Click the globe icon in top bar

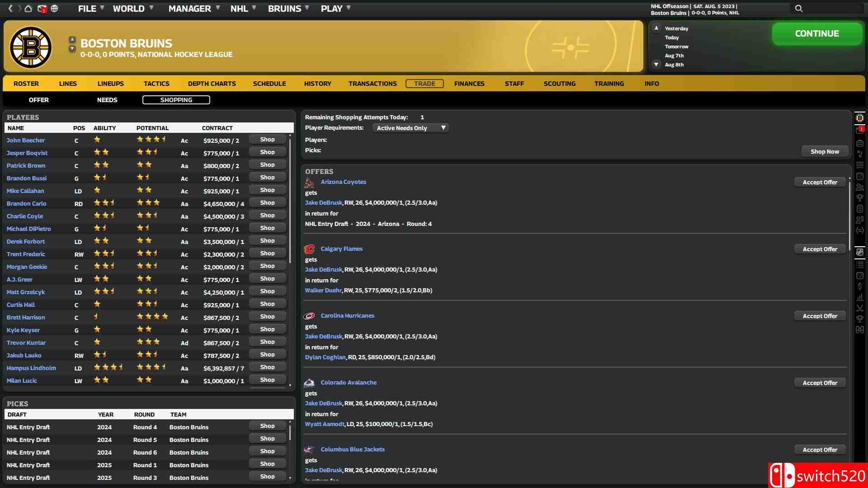[54, 9]
